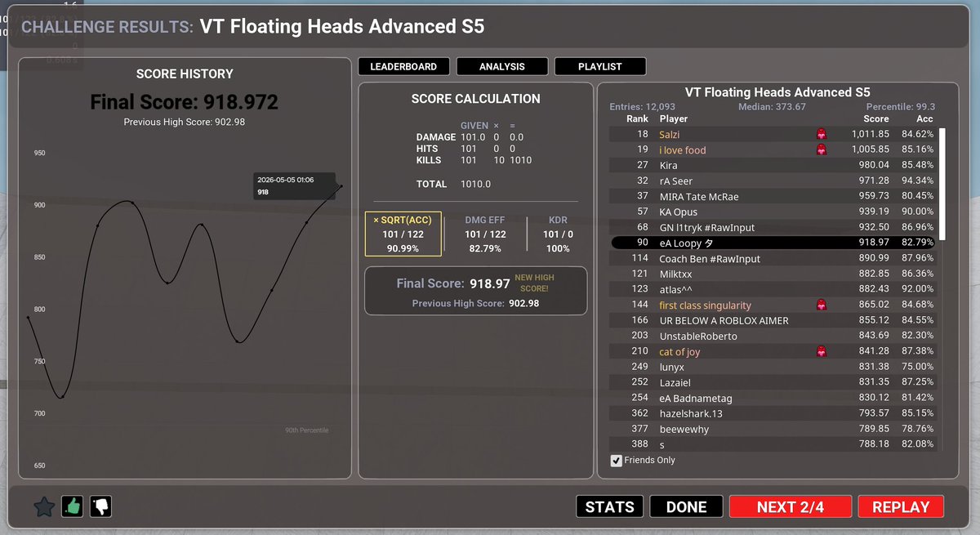Click the red badge icon beside i love food
Screen dimensions: 980x535
click(x=822, y=149)
